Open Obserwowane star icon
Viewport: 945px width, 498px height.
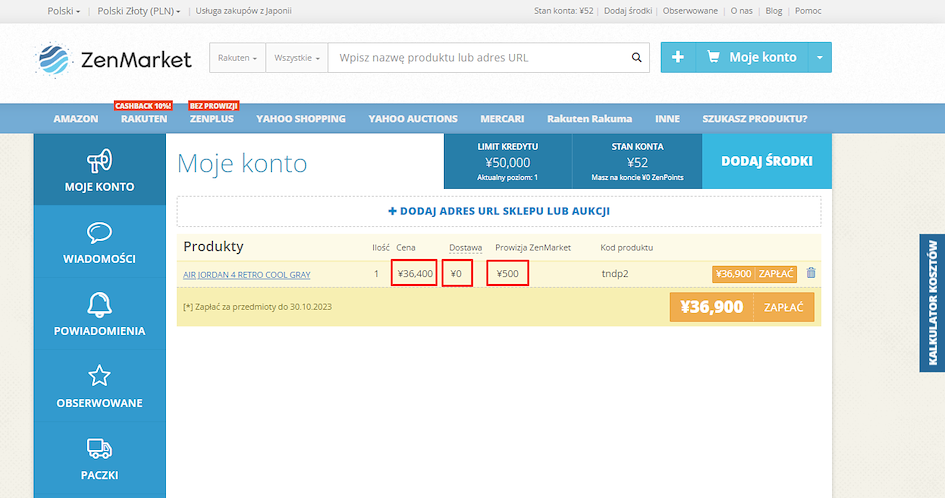pyautogui.click(x=99, y=376)
